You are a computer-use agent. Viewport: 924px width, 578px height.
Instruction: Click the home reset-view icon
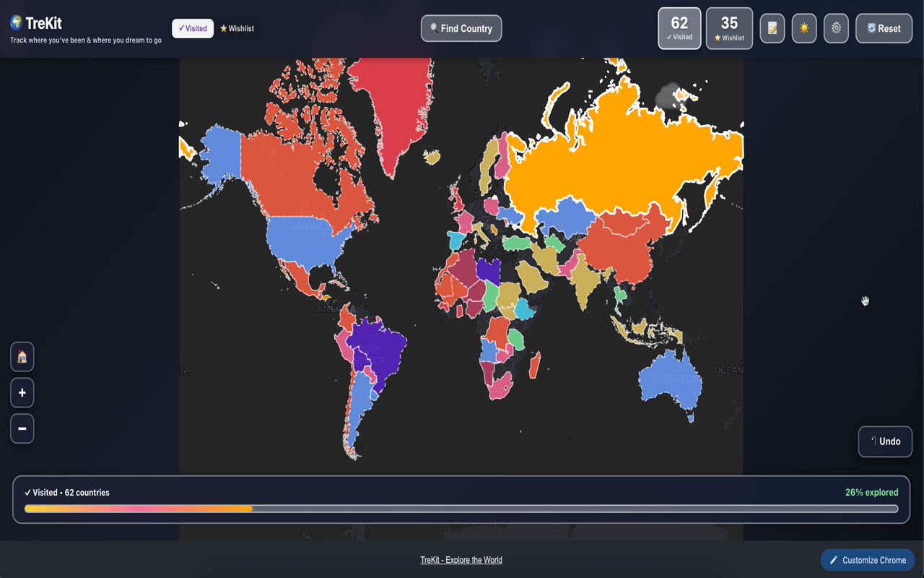pyautogui.click(x=22, y=357)
